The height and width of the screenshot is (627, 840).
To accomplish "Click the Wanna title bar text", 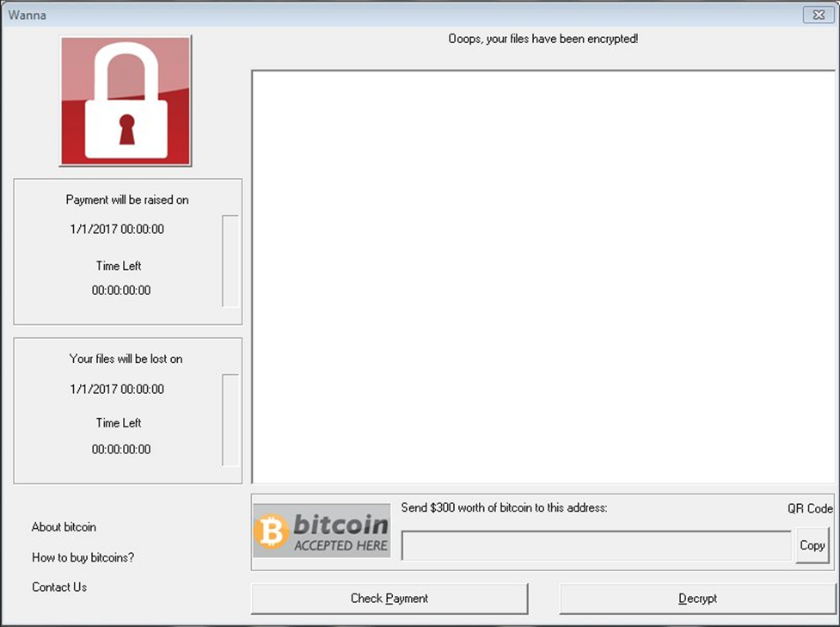I will pyautogui.click(x=27, y=15).
